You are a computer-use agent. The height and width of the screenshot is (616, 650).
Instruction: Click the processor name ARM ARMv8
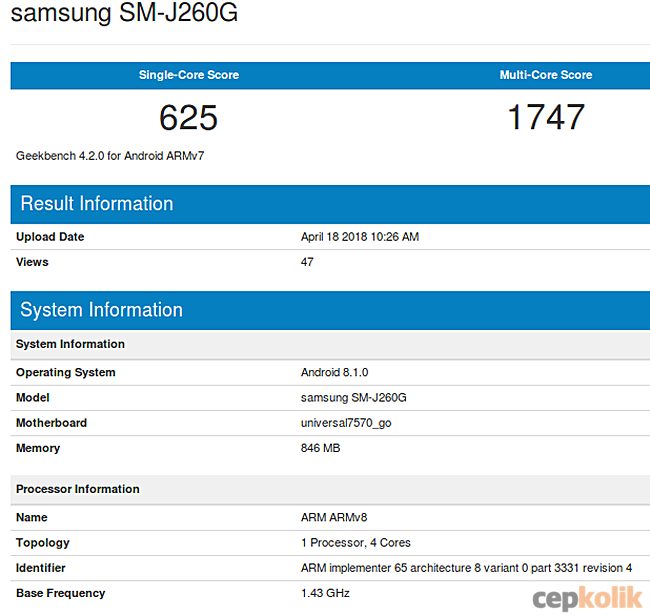point(335,518)
